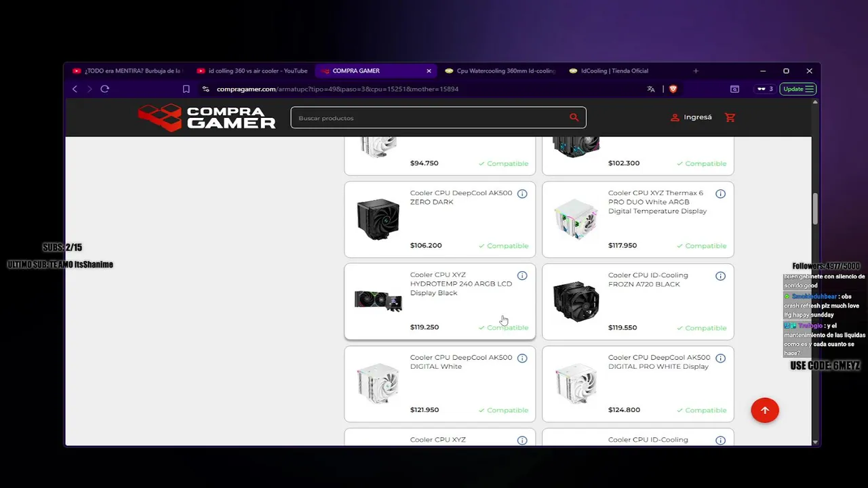Bookmark this page with the bookmark icon
The height and width of the screenshot is (488, 868).
(x=186, y=89)
